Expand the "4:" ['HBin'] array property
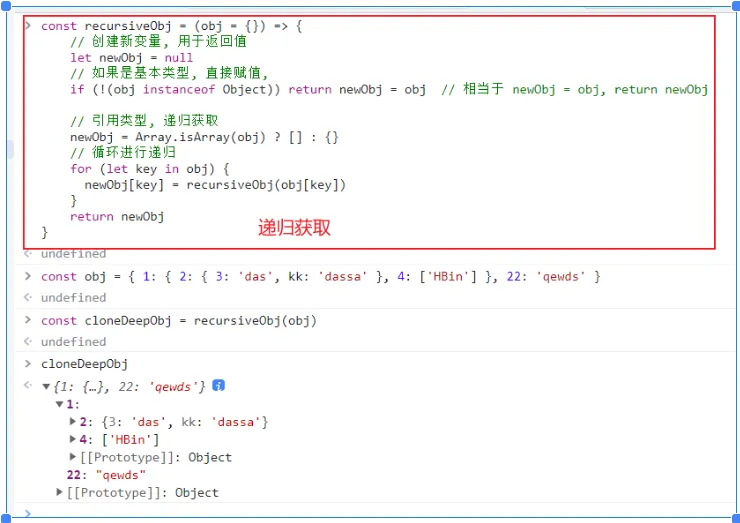Image resolution: width=740 pixels, height=523 pixels. click(x=73, y=440)
